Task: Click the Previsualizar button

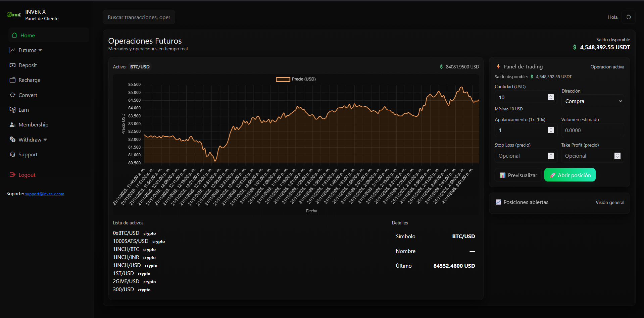Action: [x=518, y=175]
